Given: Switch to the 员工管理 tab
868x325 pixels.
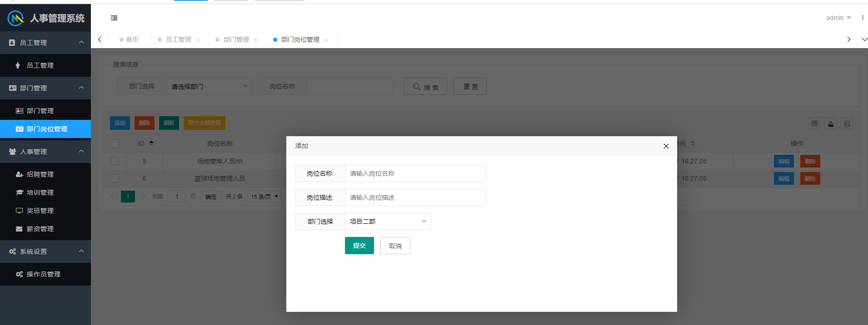Looking at the screenshot, I should pyautogui.click(x=178, y=40).
